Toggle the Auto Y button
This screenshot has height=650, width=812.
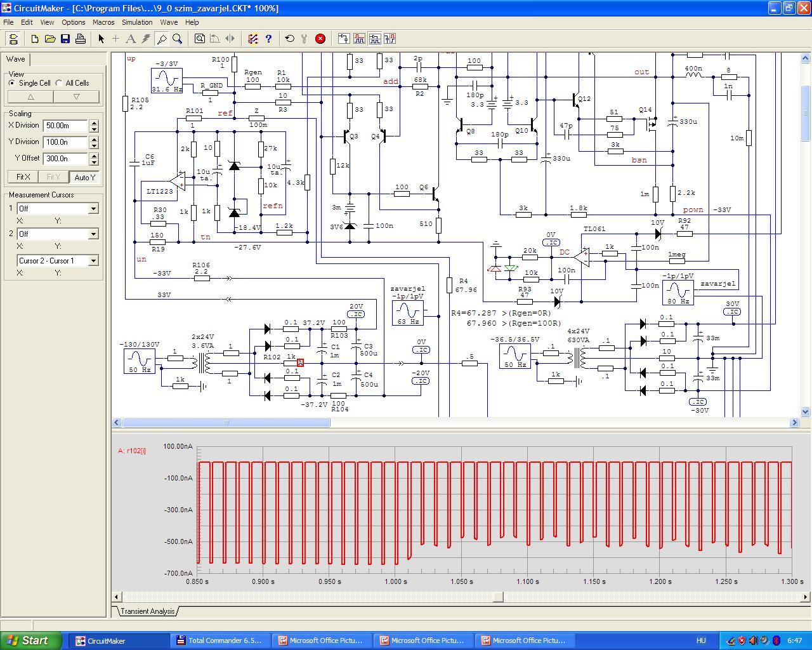pyautogui.click(x=84, y=177)
